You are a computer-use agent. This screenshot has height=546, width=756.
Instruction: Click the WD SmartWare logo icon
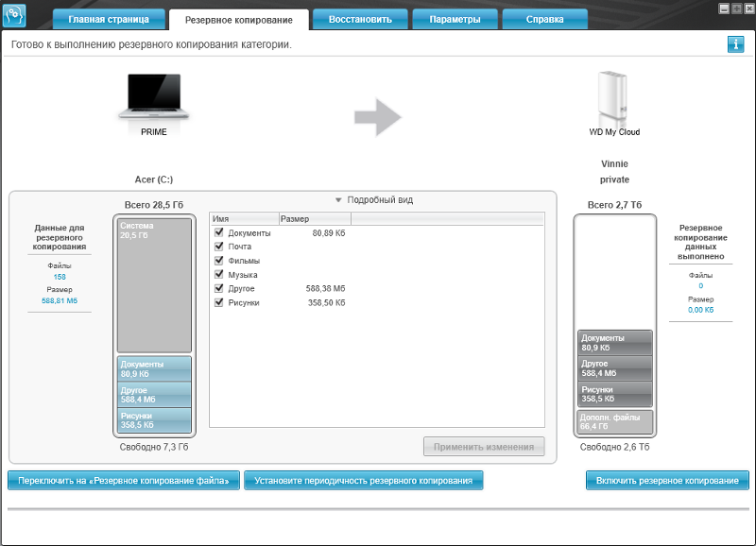tap(14, 15)
